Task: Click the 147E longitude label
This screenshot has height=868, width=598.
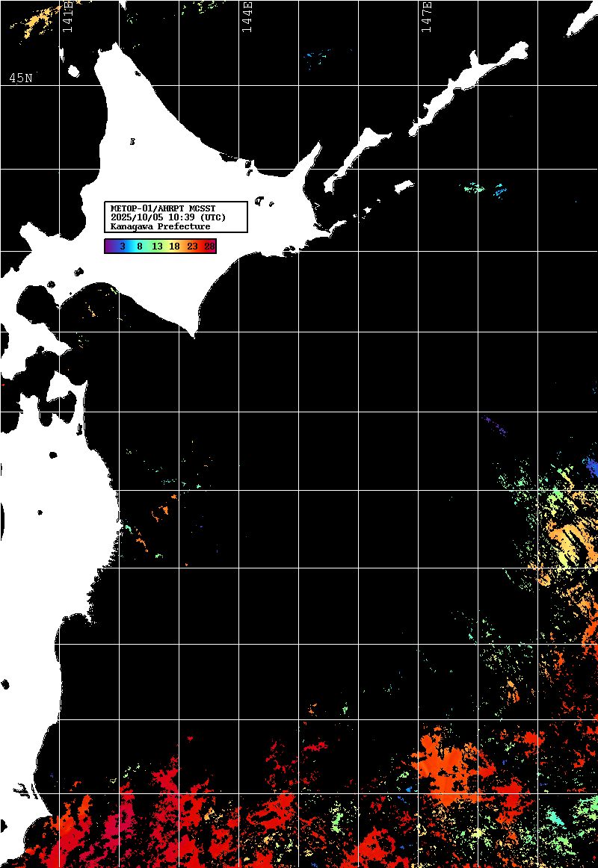Action: tap(427, 16)
